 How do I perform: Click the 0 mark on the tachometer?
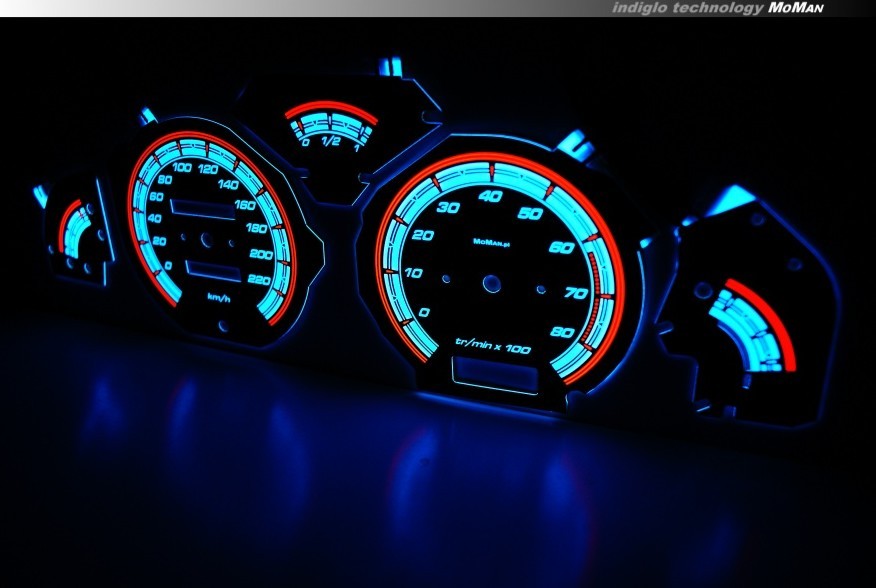coord(424,313)
